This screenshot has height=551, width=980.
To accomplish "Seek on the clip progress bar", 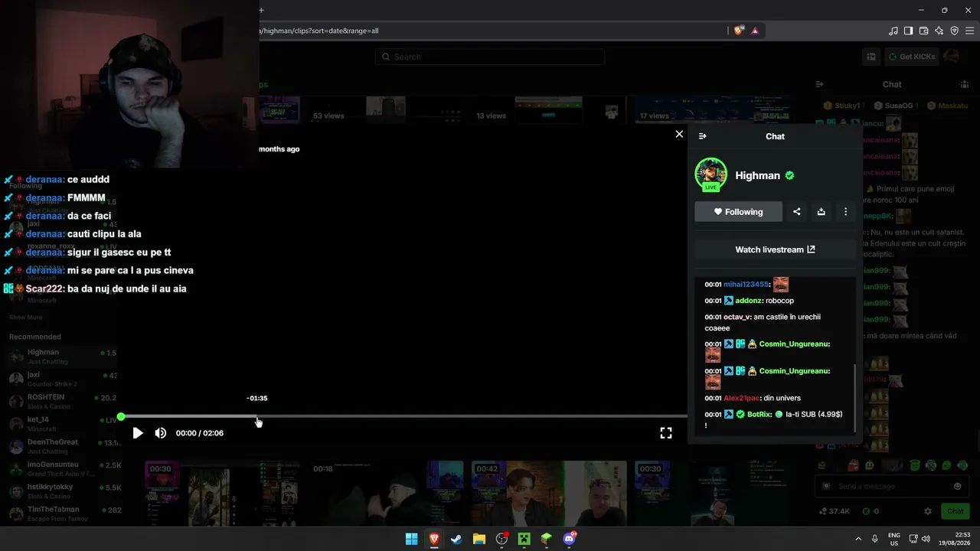I will [404, 417].
